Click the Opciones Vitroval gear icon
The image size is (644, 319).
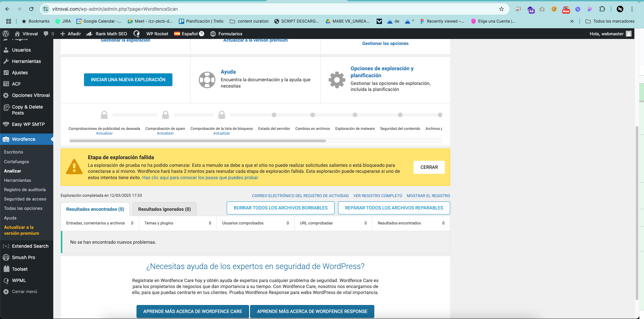click(x=6, y=95)
